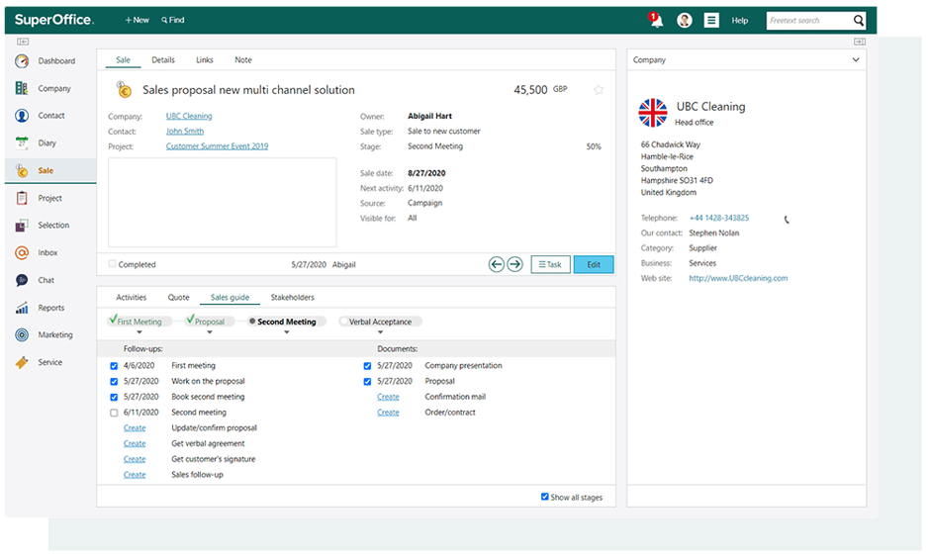Open John Smith contact link
930x560 pixels.
(x=184, y=132)
